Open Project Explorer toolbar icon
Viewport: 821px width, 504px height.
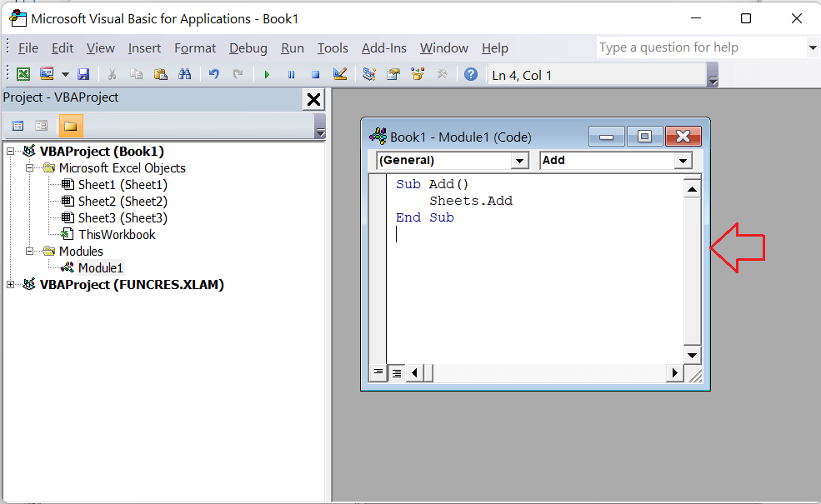click(369, 74)
